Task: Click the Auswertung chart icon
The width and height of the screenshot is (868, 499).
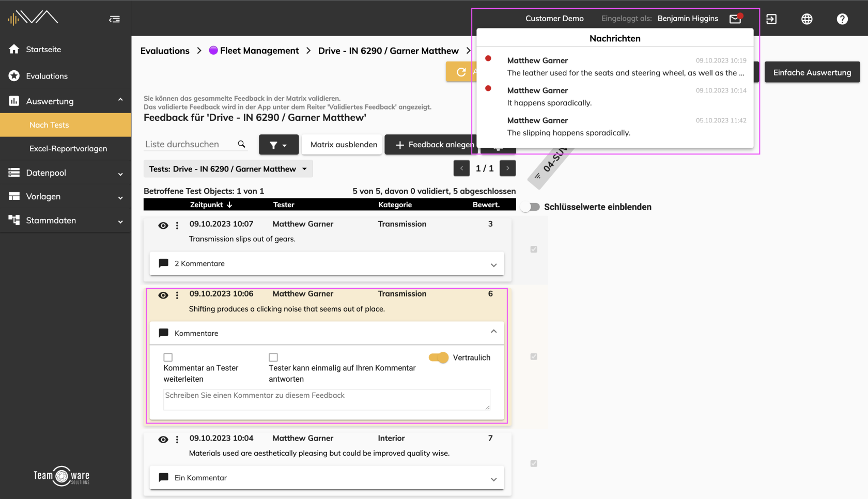Action: pyautogui.click(x=14, y=101)
